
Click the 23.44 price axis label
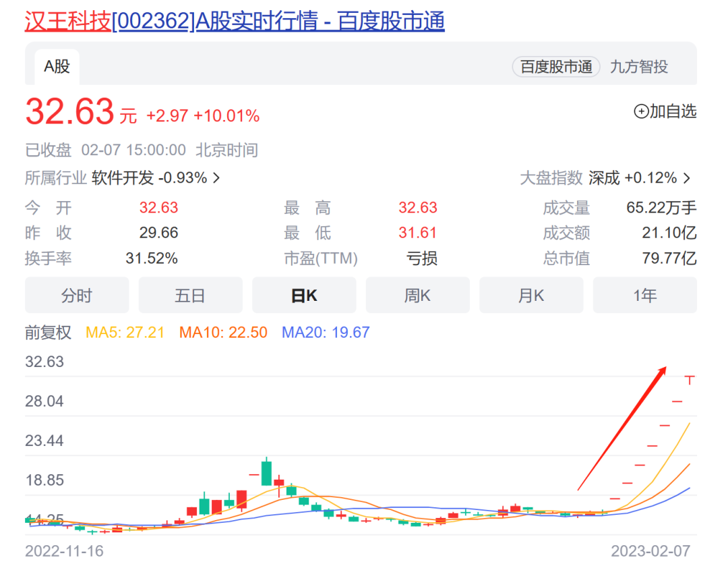point(44,441)
